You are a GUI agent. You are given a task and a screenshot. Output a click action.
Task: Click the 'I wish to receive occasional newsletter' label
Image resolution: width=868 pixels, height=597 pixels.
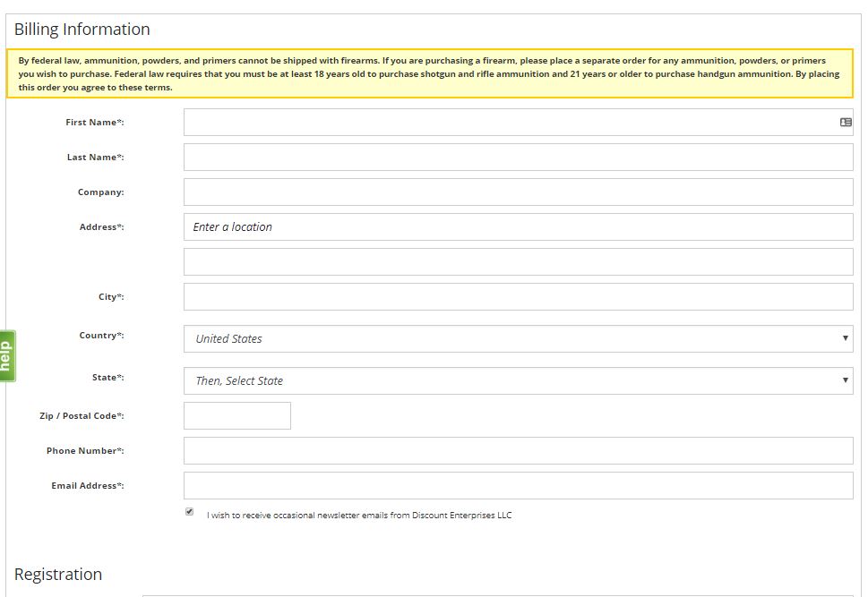point(359,516)
